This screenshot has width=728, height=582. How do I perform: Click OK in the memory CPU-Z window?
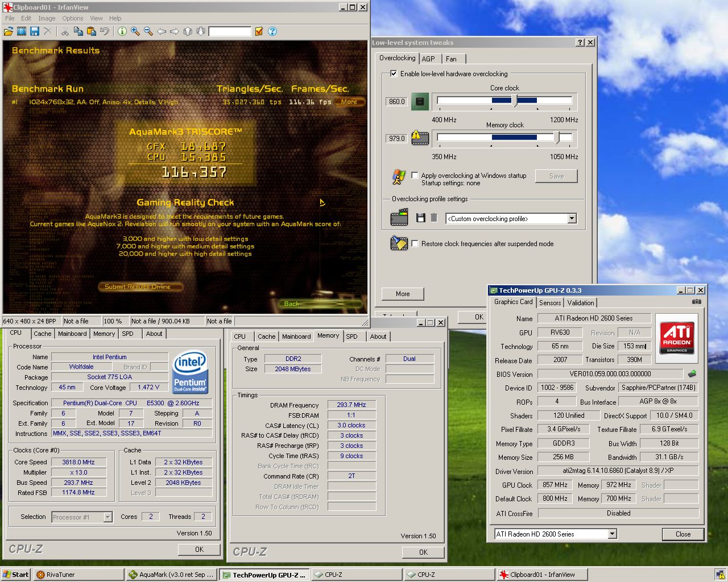[x=423, y=552]
